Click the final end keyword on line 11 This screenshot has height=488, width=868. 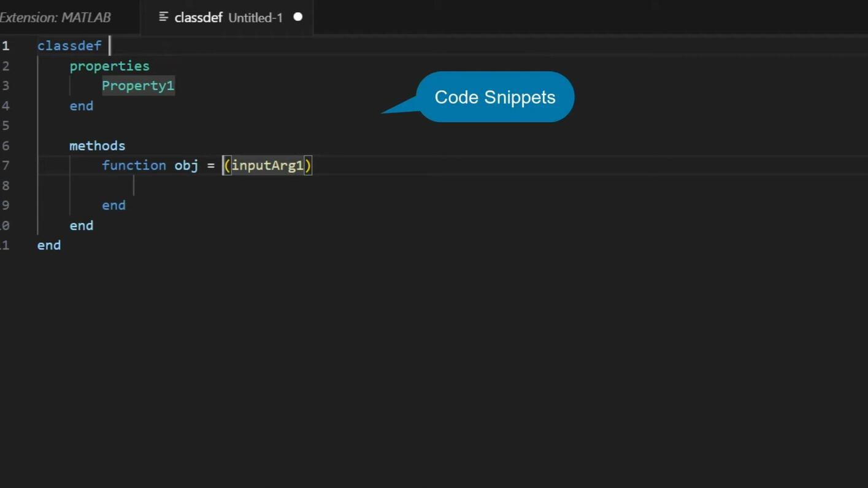[49, 245]
